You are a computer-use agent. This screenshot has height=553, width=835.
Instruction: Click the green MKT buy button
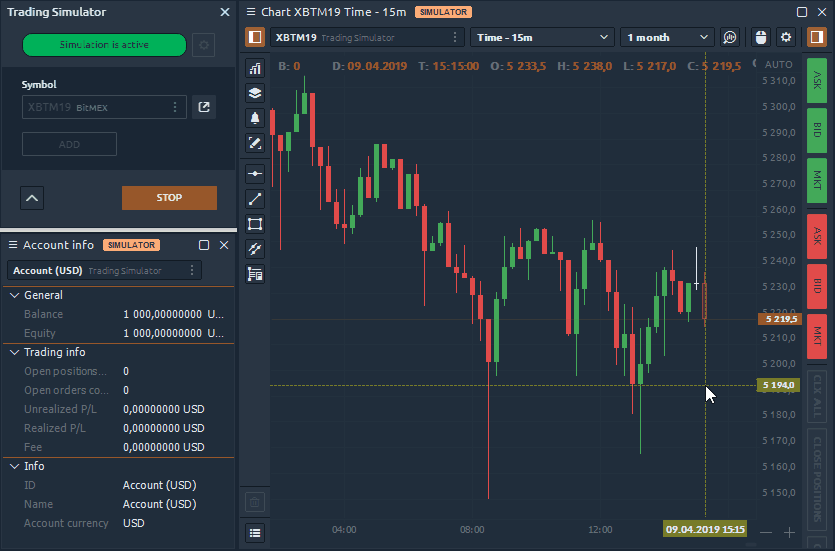(x=817, y=180)
